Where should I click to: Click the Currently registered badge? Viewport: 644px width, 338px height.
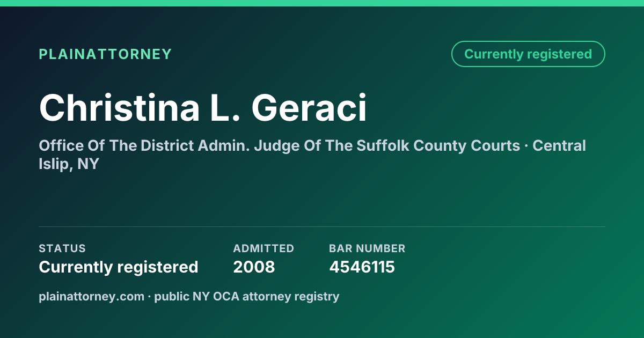coord(528,54)
